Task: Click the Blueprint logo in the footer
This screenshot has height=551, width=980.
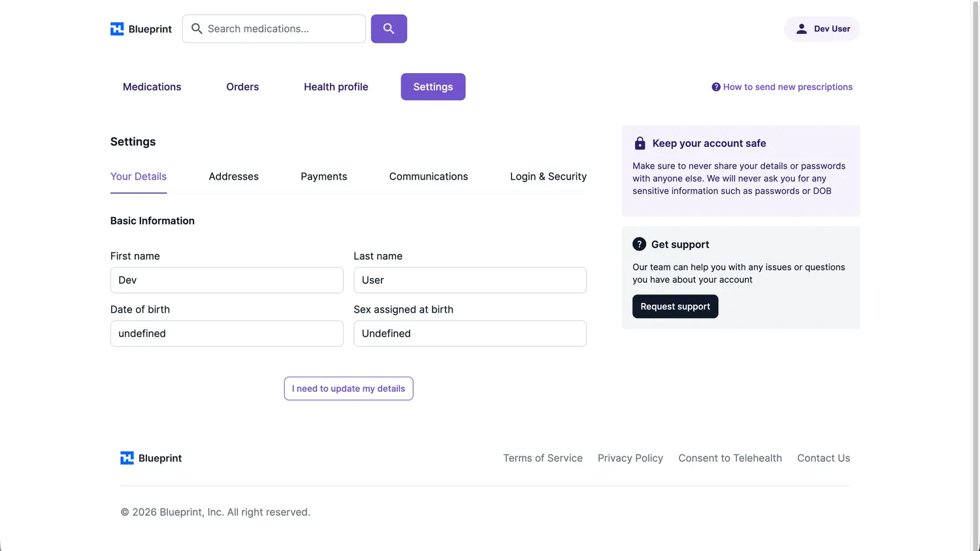Action: (151, 458)
